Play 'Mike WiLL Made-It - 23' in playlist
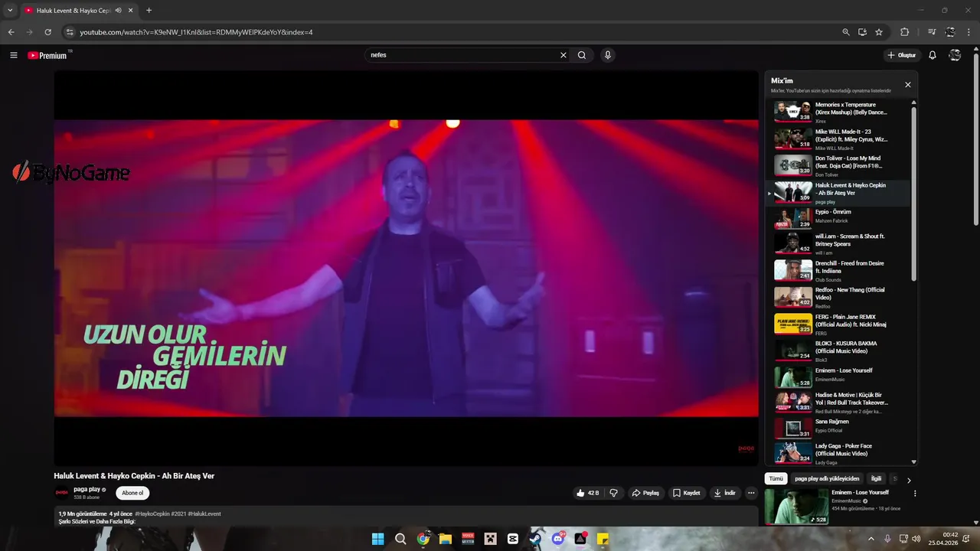 [841, 139]
